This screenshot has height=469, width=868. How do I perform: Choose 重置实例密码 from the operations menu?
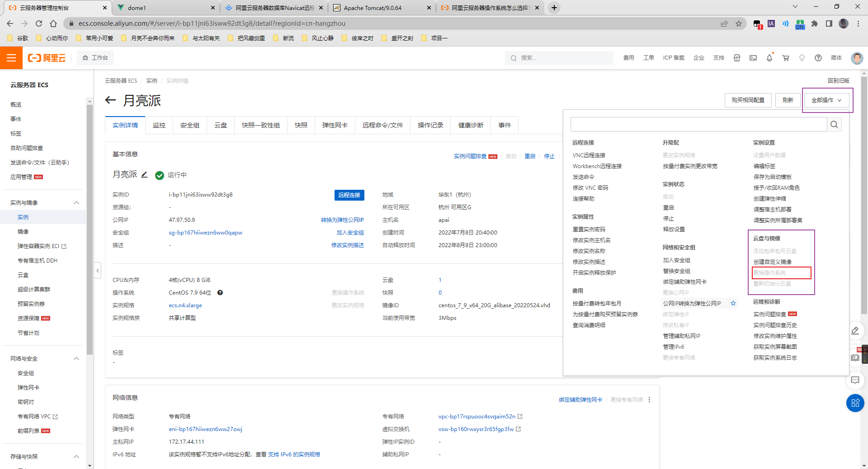(x=589, y=229)
